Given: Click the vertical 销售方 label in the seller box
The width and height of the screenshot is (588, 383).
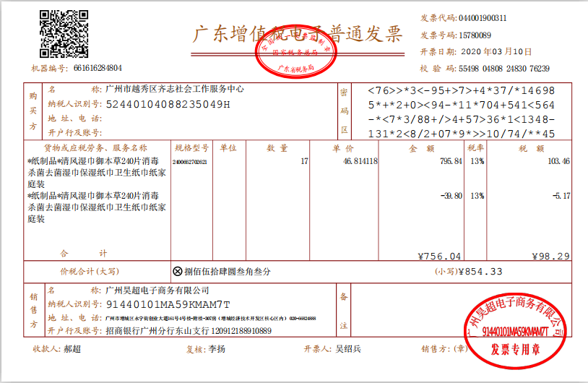Looking at the screenshot, I should pos(34,310).
